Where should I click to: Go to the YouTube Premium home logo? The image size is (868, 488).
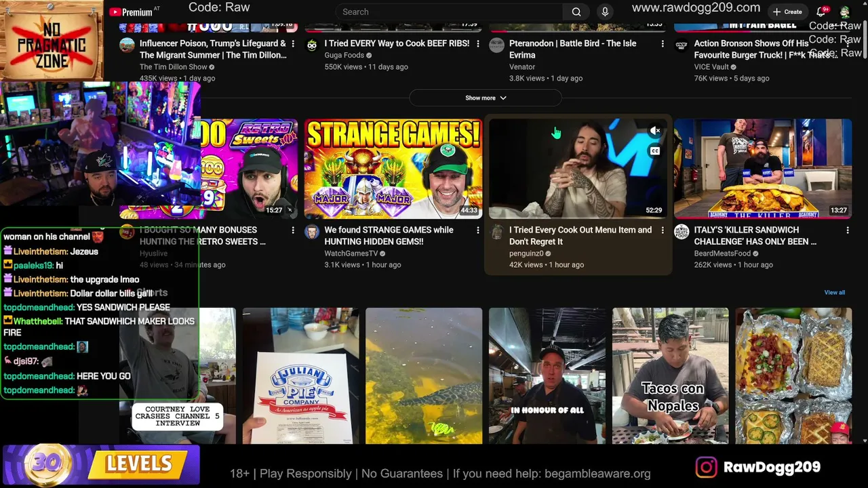tap(130, 12)
